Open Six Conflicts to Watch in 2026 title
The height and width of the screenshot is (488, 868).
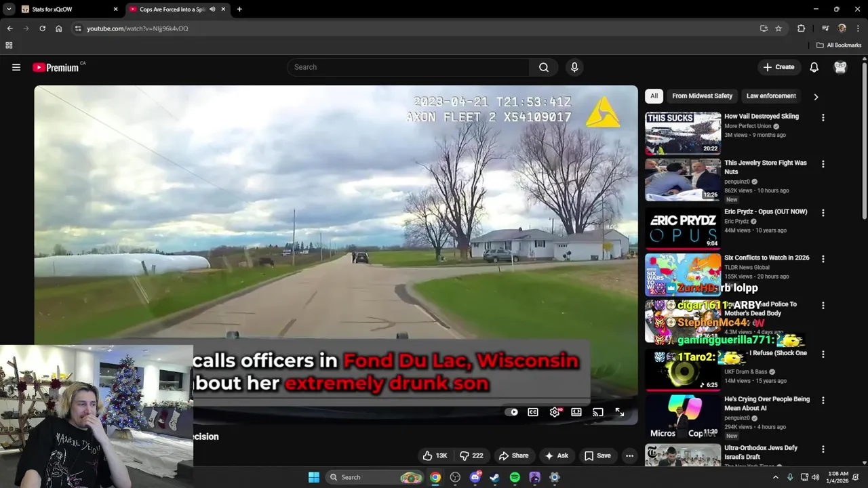click(x=767, y=258)
